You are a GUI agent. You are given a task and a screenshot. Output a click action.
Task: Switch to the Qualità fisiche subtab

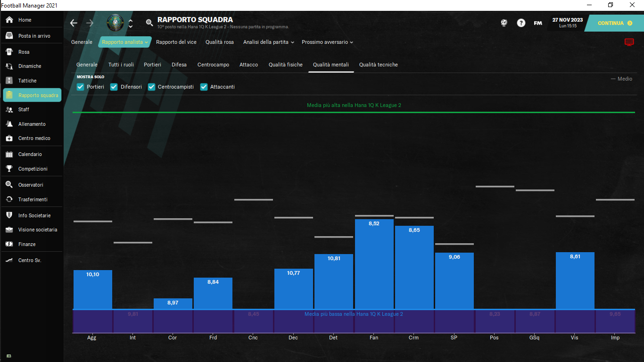click(x=286, y=65)
